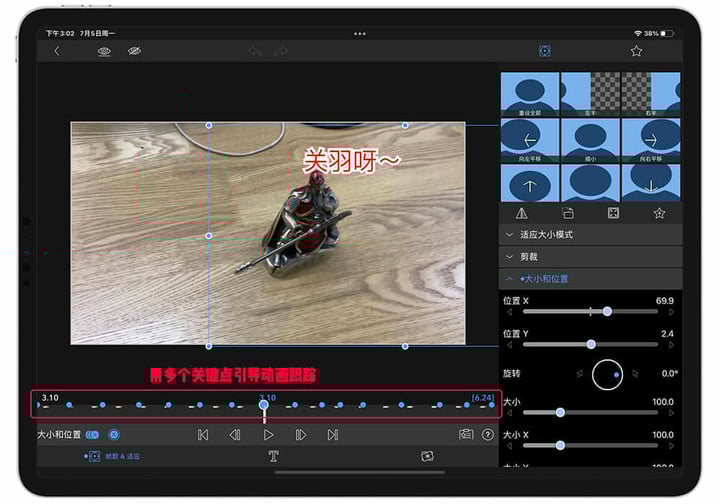Rotate counter-clockwise using left rotation icon
This screenshot has height=504, width=720.
click(x=580, y=374)
